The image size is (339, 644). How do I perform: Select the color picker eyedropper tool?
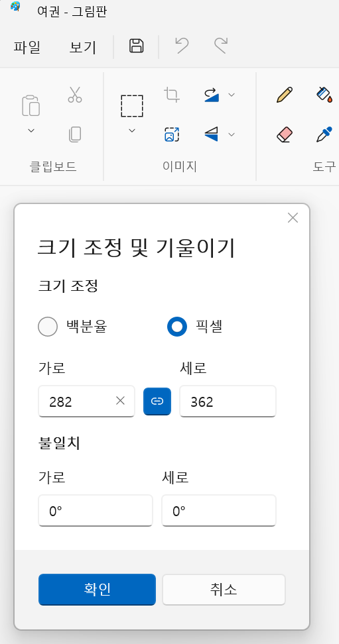click(324, 134)
